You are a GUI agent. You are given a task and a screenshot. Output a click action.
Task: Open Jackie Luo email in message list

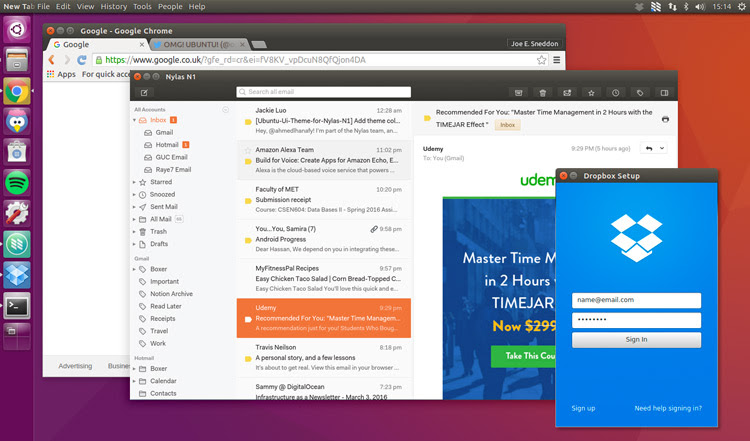coord(324,120)
